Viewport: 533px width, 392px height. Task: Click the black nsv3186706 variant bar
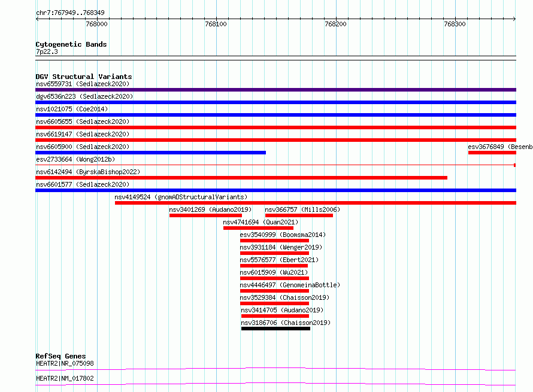pos(275,329)
